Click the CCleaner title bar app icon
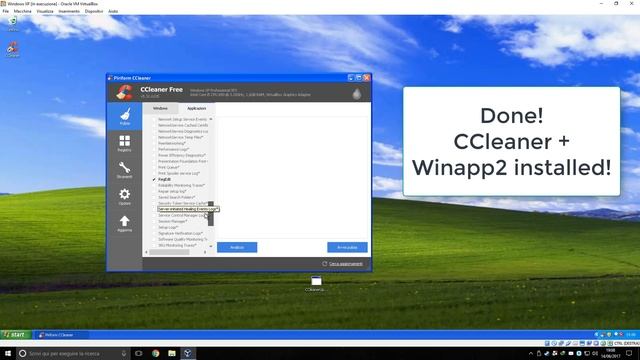This screenshot has height=360, width=640. [110, 78]
